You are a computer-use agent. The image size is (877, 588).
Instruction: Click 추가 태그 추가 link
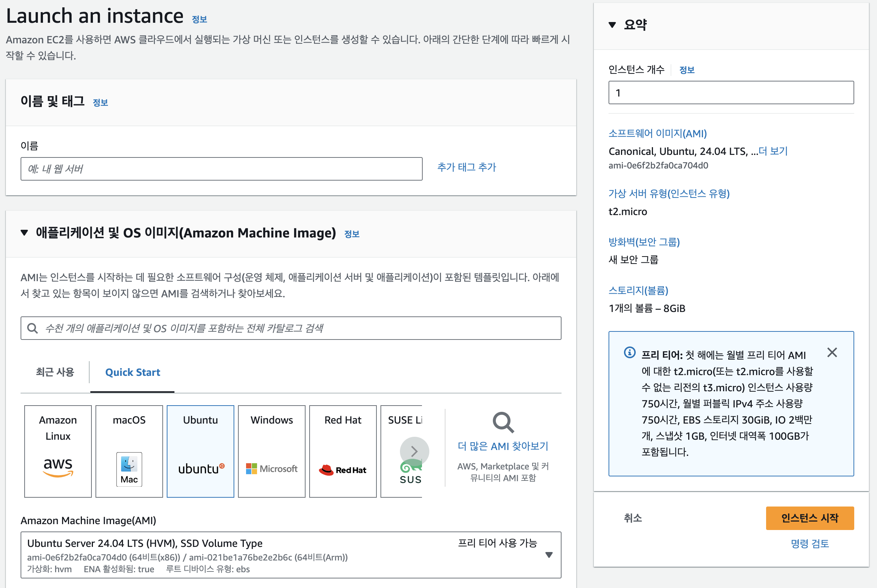(x=467, y=167)
